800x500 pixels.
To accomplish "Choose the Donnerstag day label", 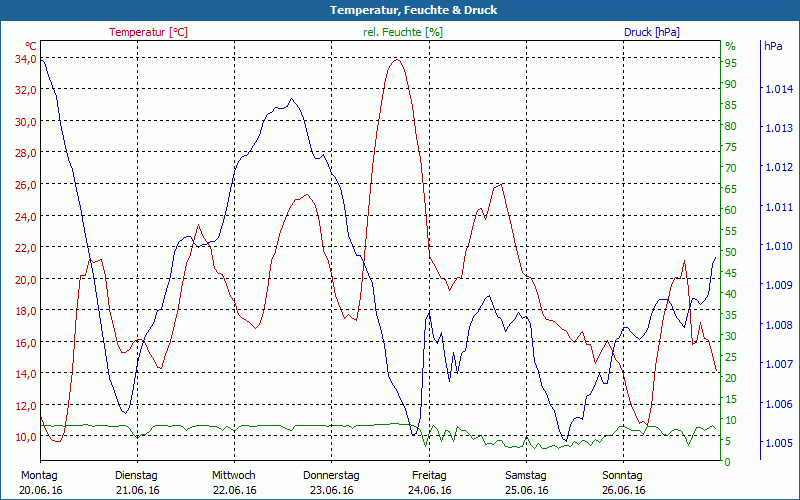I will 331,475.
